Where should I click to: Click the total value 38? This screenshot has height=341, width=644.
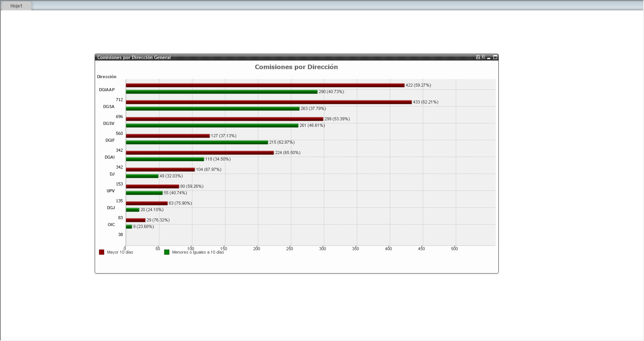(x=120, y=234)
